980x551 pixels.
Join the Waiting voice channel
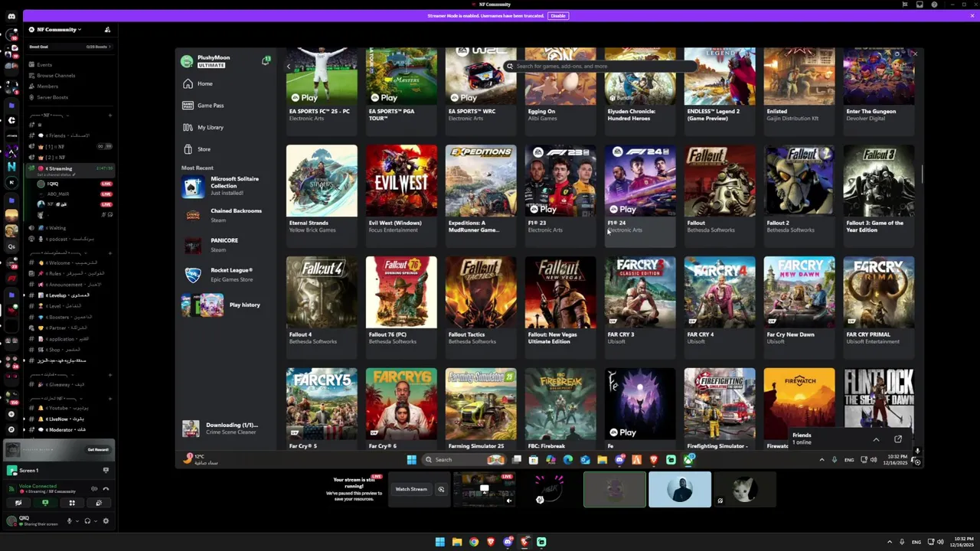[x=70, y=227]
